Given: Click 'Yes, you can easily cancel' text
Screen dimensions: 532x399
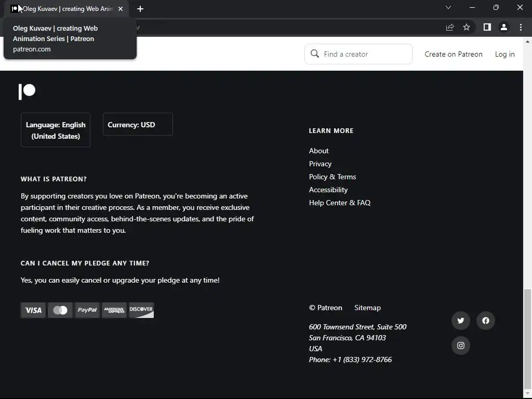Looking at the screenshot, I should coord(120,280).
